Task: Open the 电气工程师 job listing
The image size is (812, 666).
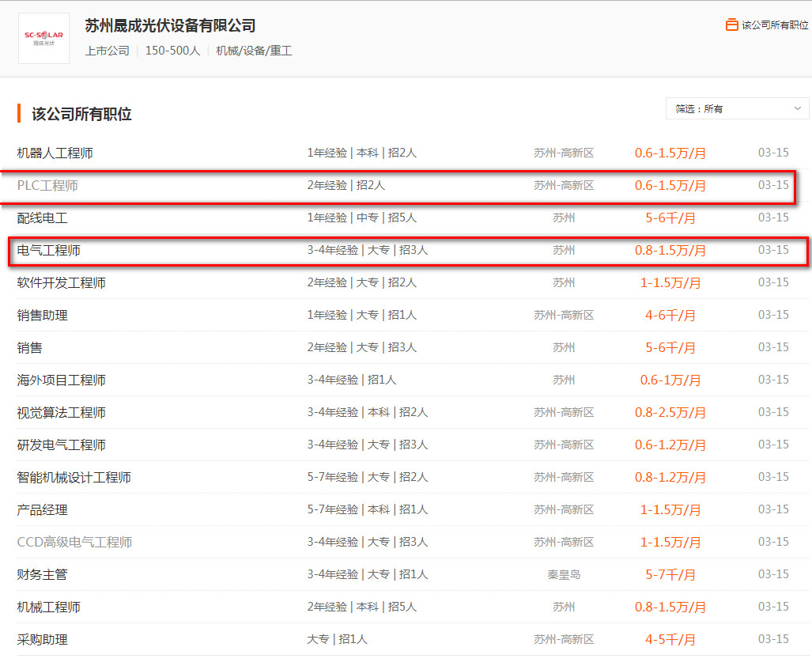Action: [x=49, y=251]
